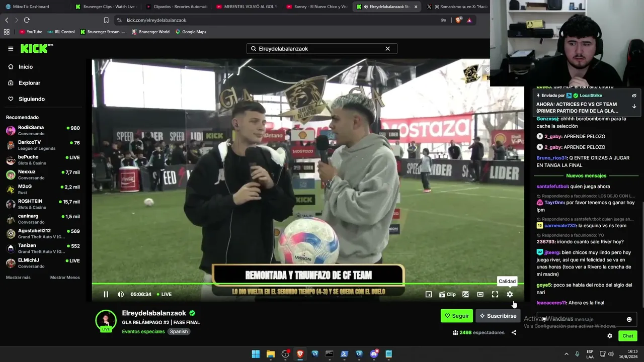Jump to LIVE in the player
The image size is (644, 362).
164,294
